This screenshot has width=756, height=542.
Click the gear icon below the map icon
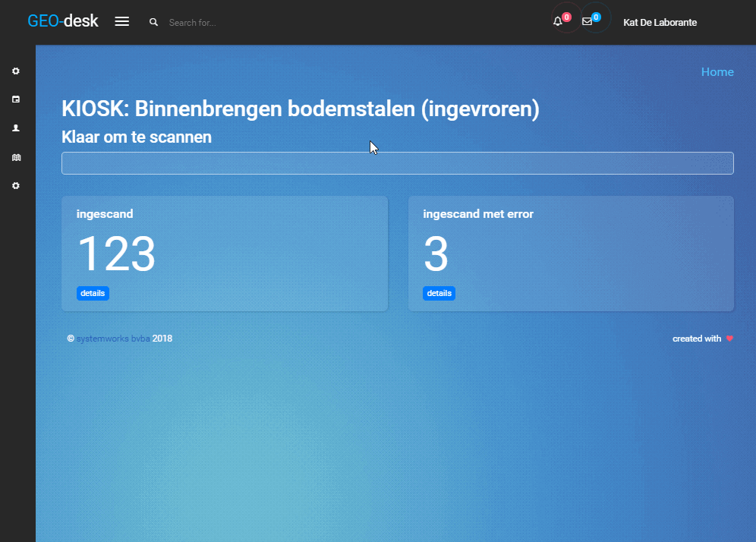coord(16,186)
